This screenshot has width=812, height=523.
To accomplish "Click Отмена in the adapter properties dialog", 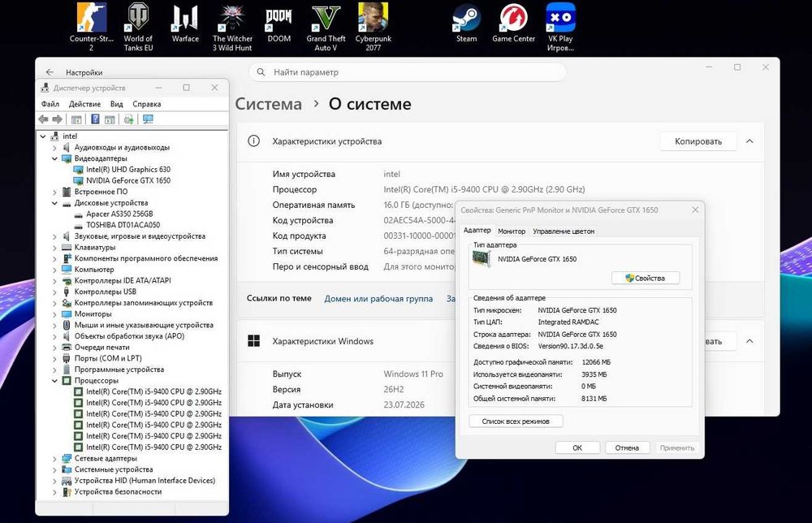I will pos(627,448).
